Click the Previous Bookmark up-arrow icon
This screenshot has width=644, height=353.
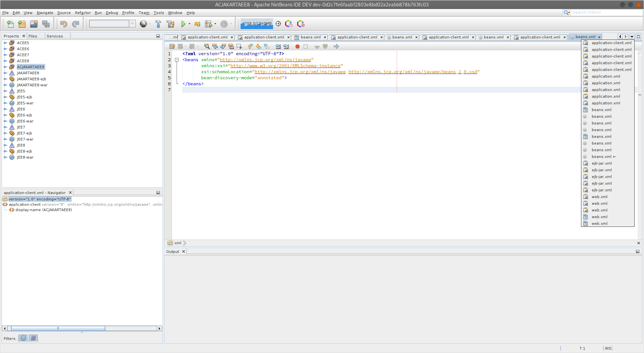[250, 47]
